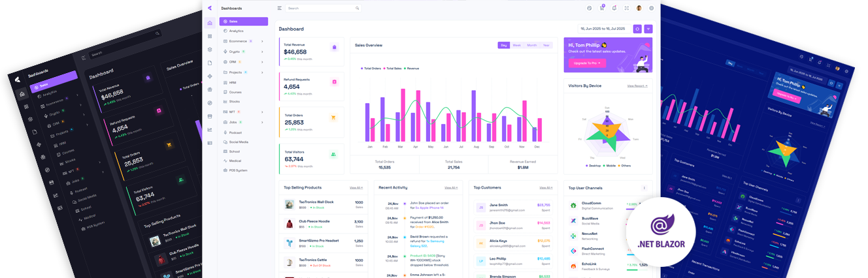
Task: Open Tom Phillip's profile avatar
Action: coord(639,8)
